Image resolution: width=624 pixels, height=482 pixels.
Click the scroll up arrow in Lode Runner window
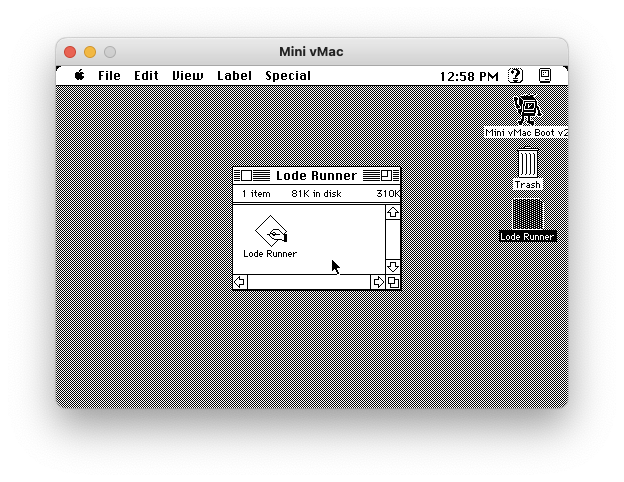click(x=393, y=212)
